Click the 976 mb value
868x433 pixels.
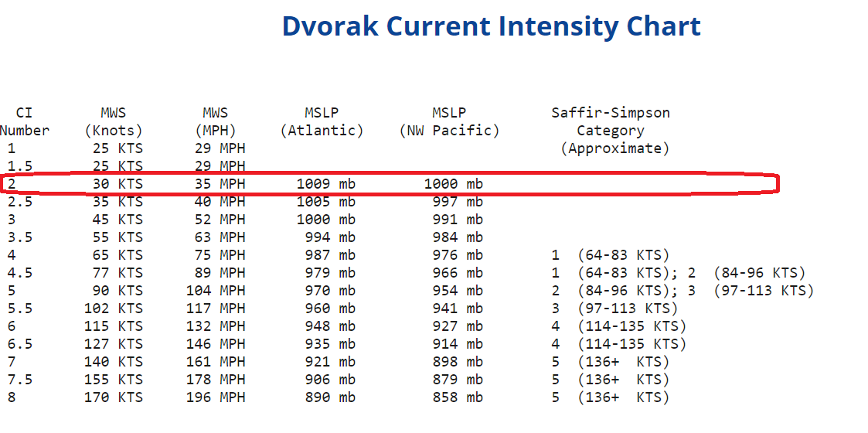click(458, 255)
